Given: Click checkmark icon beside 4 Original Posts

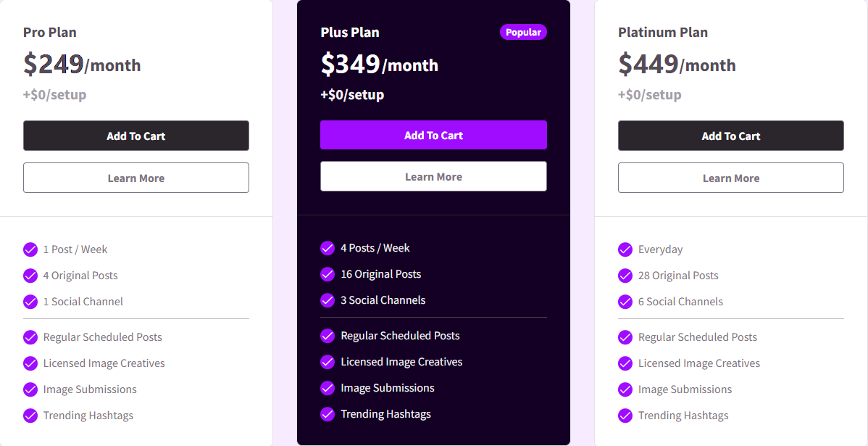Looking at the screenshot, I should (x=30, y=276).
